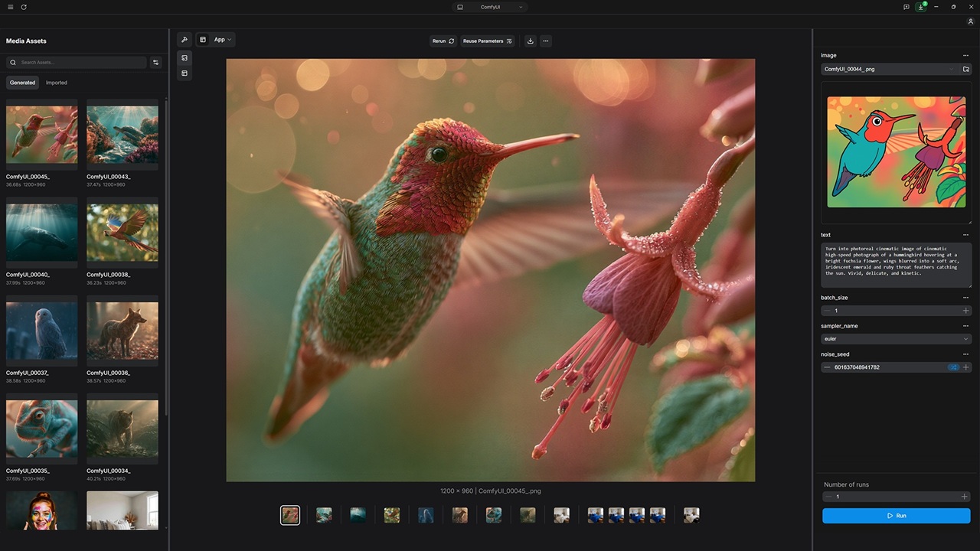Switch to the Generated assets tab

pos(22,83)
